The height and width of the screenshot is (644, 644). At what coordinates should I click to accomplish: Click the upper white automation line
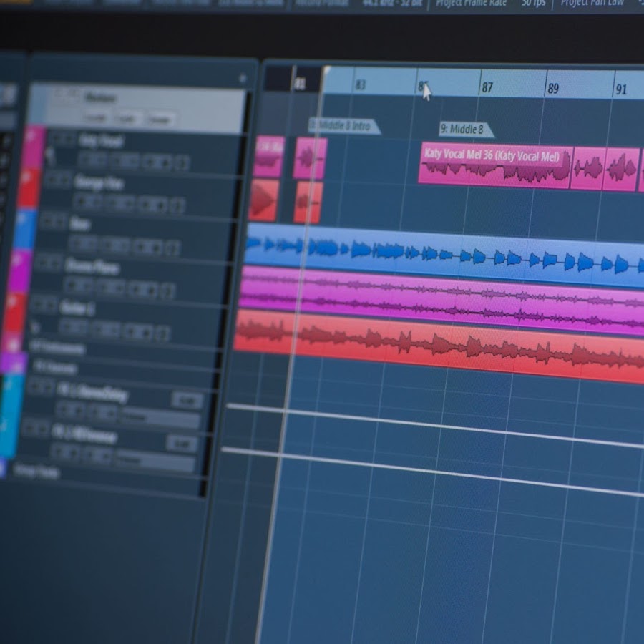(x=435, y=425)
